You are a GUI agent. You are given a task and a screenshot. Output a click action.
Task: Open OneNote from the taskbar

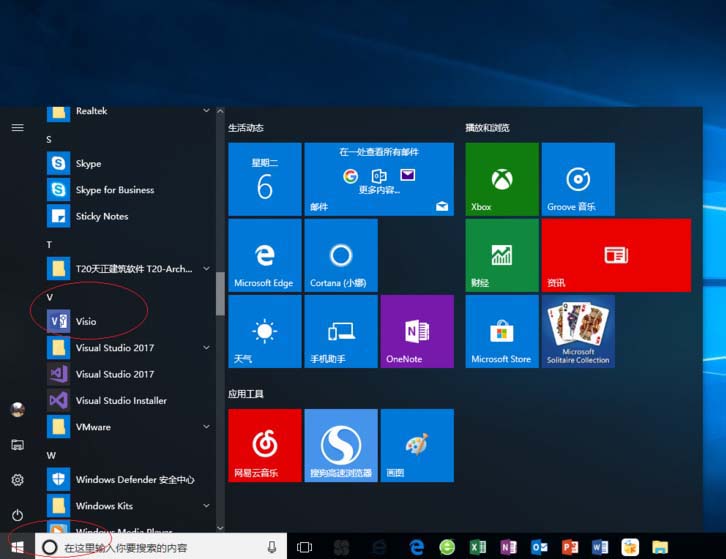508,547
